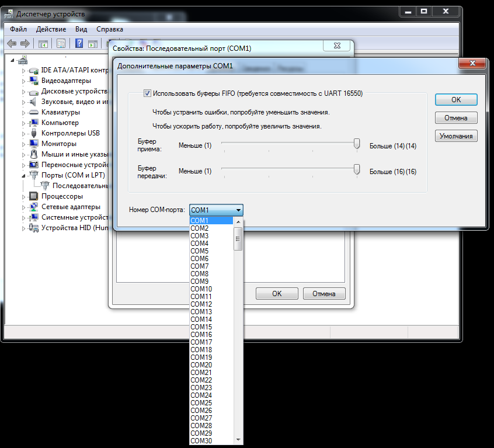Select COM3 in the port list
This screenshot has height=448, width=494.
tap(211, 235)
